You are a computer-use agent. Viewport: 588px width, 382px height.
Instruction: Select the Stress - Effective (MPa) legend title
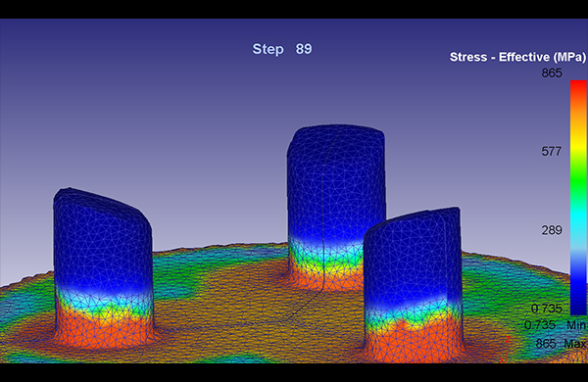tap(517, 57)
